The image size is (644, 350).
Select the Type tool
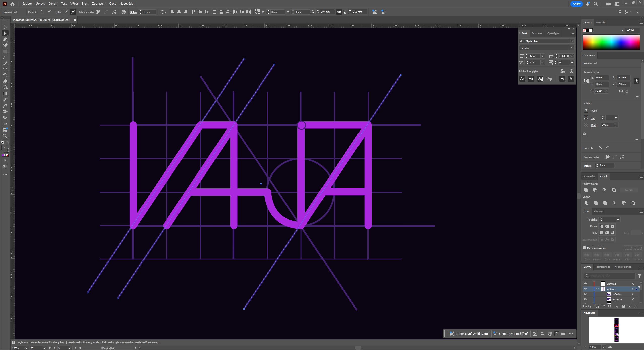5,69
